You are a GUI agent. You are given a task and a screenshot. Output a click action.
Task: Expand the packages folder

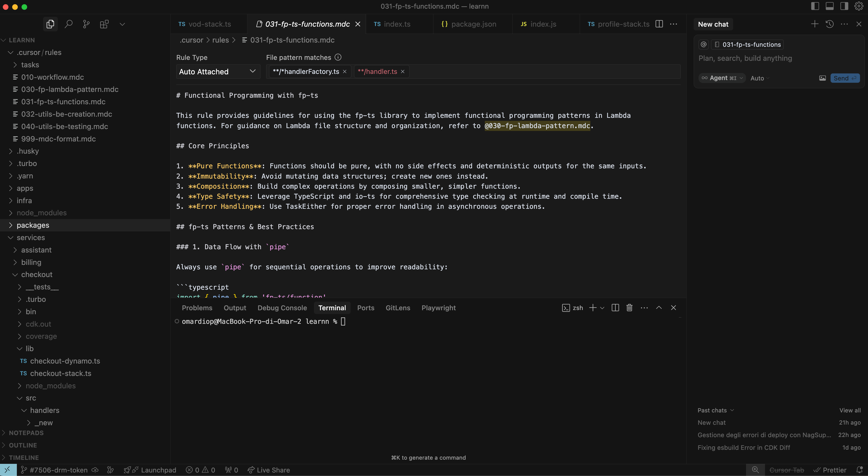pos(33,225)
